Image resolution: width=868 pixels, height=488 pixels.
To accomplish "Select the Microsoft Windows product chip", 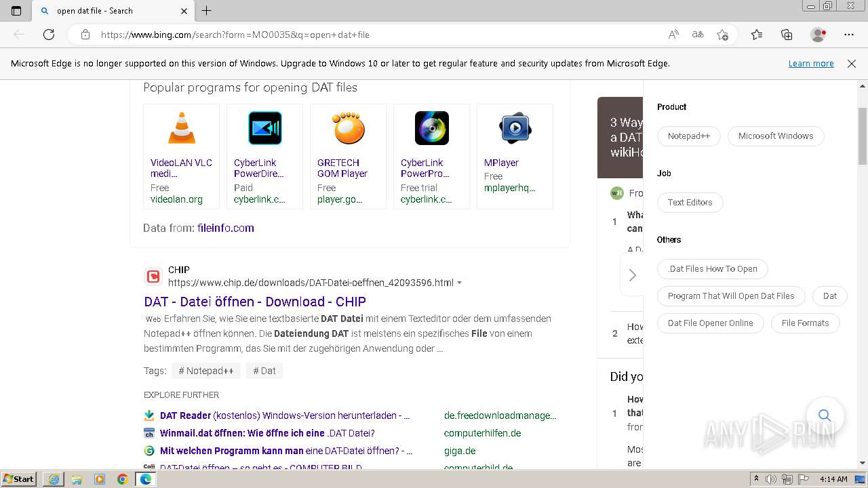I will (x=776, y=136).
